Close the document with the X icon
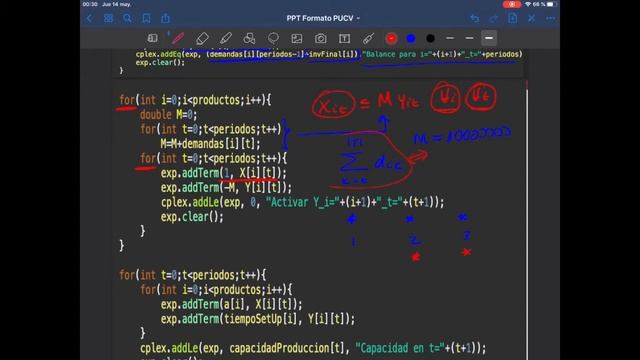This screenshot has height=360, width=640. [x=531, y=18]
